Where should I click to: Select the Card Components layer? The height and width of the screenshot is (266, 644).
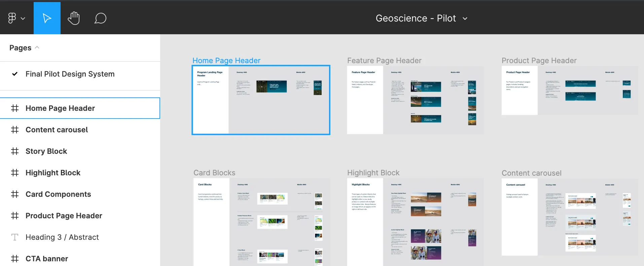point(80,194)
